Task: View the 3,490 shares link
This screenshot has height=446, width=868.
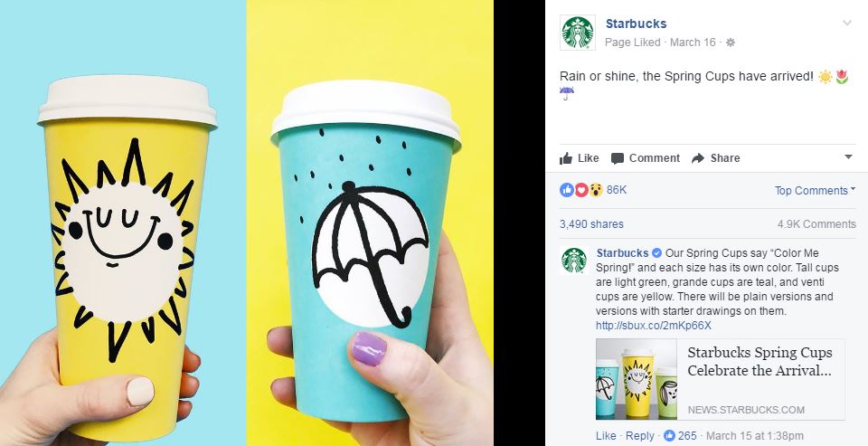Action: 591,224
